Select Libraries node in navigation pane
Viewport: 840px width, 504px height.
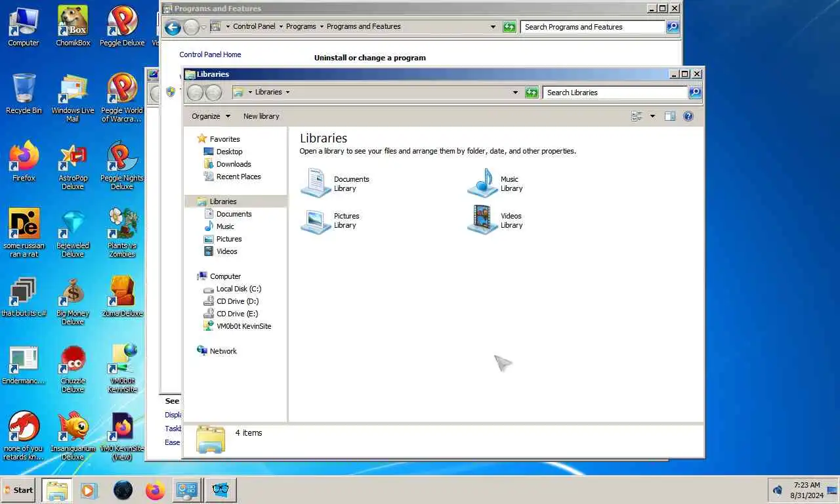coord(222,201)
